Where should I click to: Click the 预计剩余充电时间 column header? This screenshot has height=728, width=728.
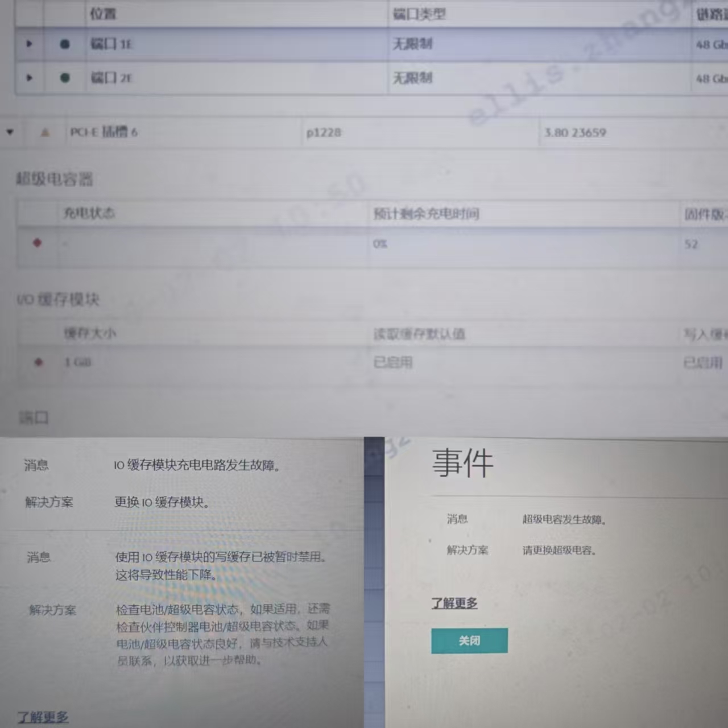[x=426, y=214]
